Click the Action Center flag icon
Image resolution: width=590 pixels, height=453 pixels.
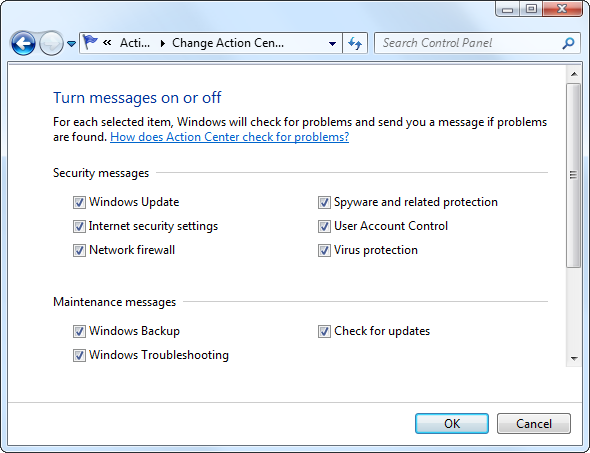(x=90, y=43)
